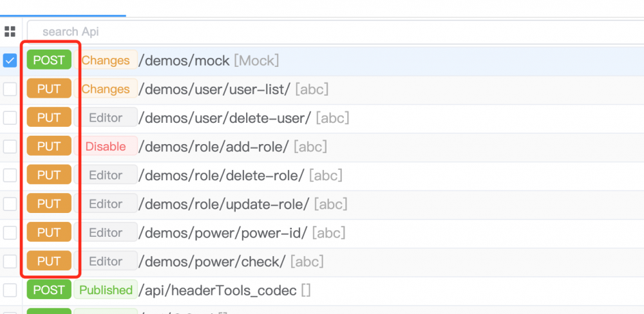Click the Published tag on headerTools_codec
This screenshot has height=314, width=644.
click(x=106, y=290)
